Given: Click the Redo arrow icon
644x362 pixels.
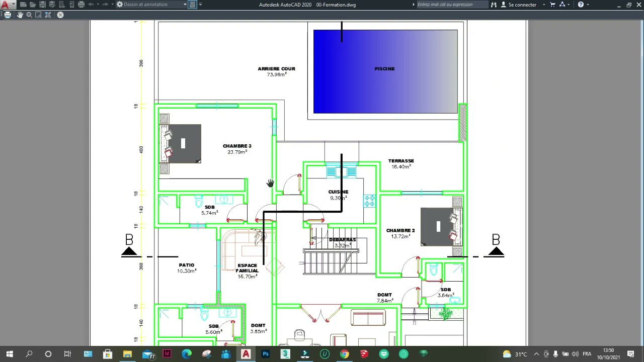Looking at the screenshot, I should click(105, 5).
